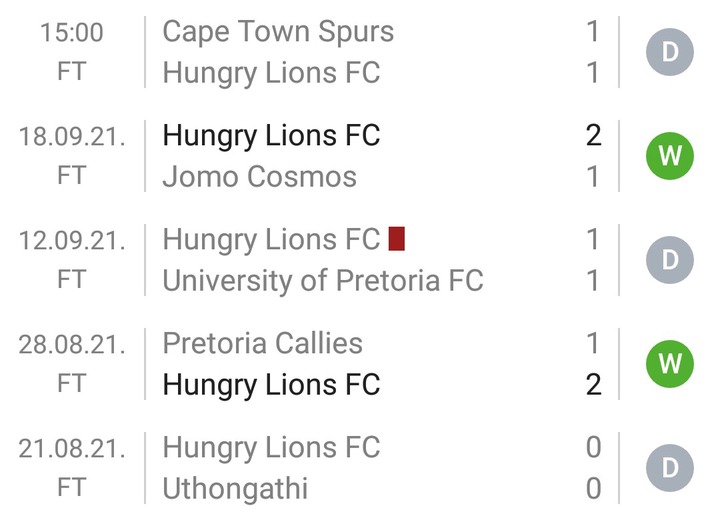Click the win badge for Pretoria Callies match
The height and width of the screenshot is (514, 720).
click(x=669, y=364)
